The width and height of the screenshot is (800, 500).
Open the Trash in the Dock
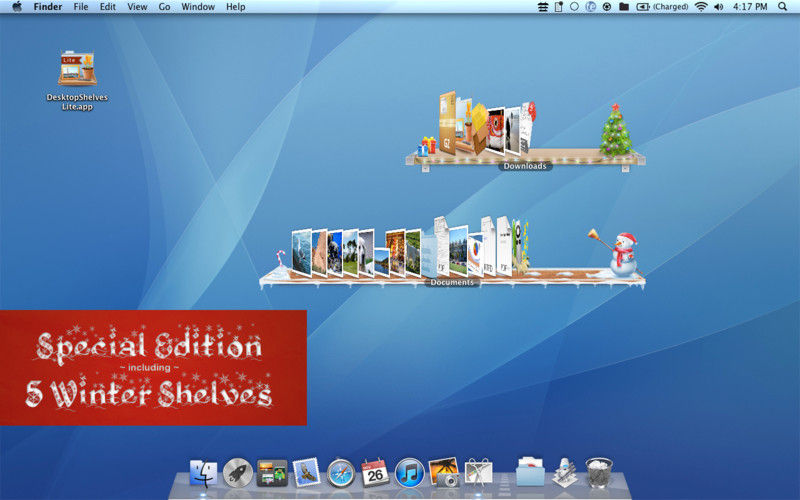point(598,473)
